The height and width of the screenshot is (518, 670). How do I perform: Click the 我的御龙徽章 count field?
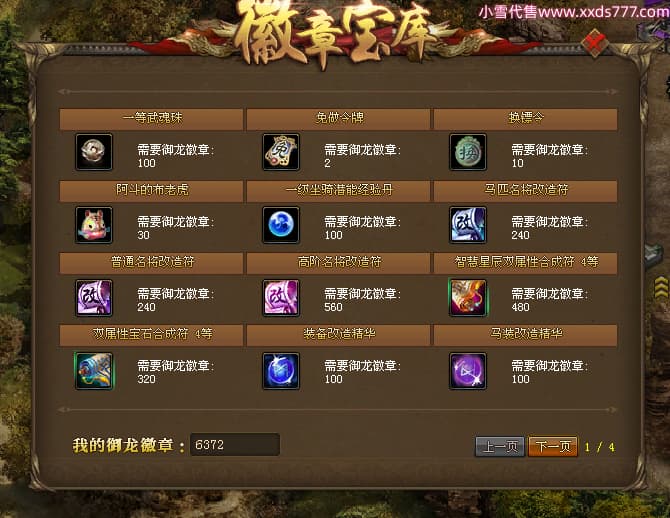click(235, 444)
